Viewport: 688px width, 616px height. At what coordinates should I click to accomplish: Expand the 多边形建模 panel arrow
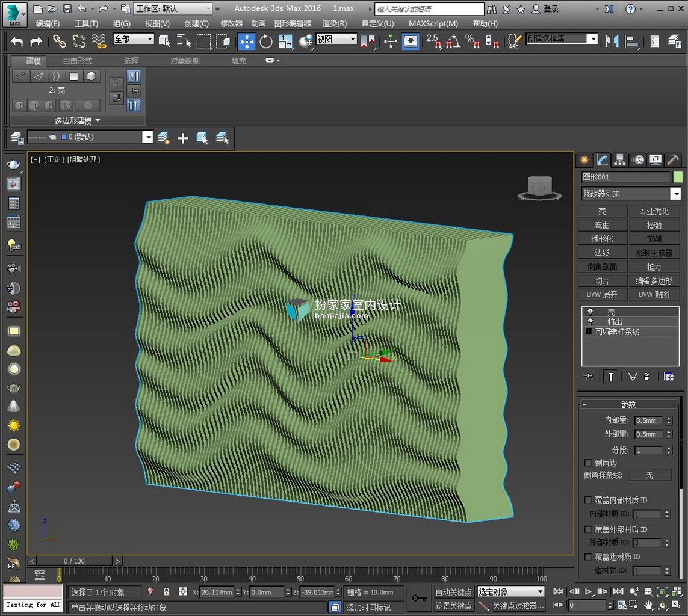98,120
